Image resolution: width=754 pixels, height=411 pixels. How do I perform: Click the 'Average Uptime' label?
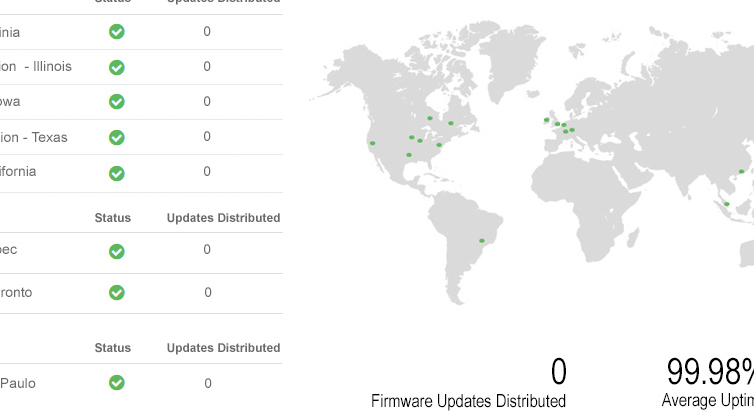coord(707,400)
